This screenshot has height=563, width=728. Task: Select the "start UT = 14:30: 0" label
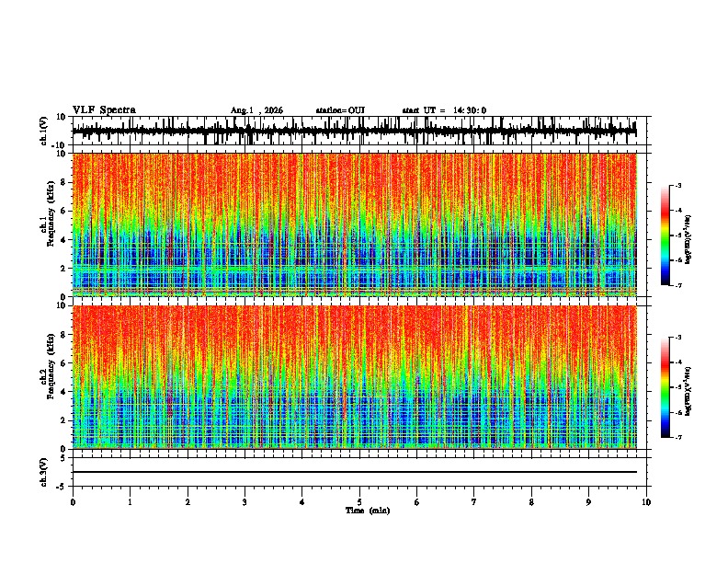click(x=444, y=110)
